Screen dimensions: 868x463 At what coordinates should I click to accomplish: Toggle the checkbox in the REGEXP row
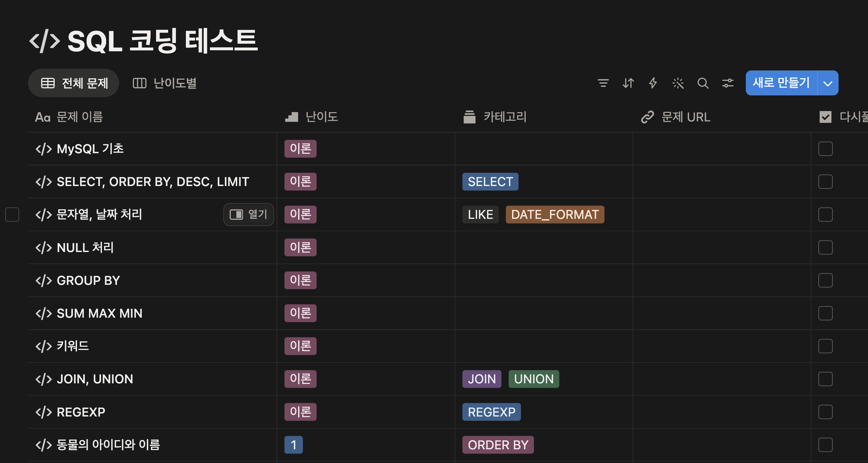tap(825, 412)
